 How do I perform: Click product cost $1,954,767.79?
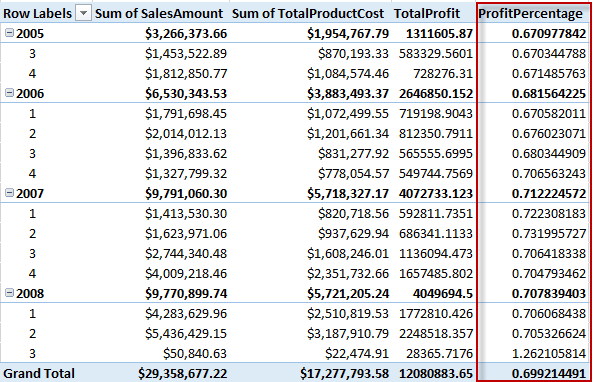(x=348, y=34)
